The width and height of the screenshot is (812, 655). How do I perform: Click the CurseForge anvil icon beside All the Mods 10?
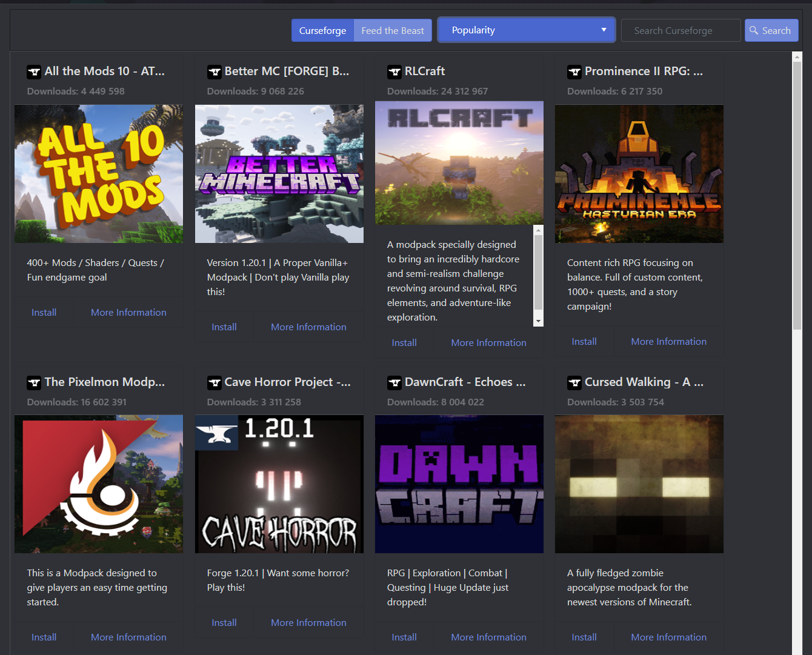pos(34,72)
